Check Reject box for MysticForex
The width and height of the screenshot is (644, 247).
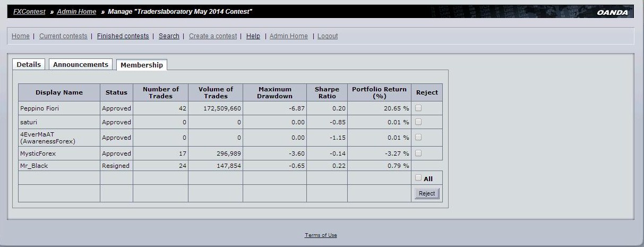point(418,153)
